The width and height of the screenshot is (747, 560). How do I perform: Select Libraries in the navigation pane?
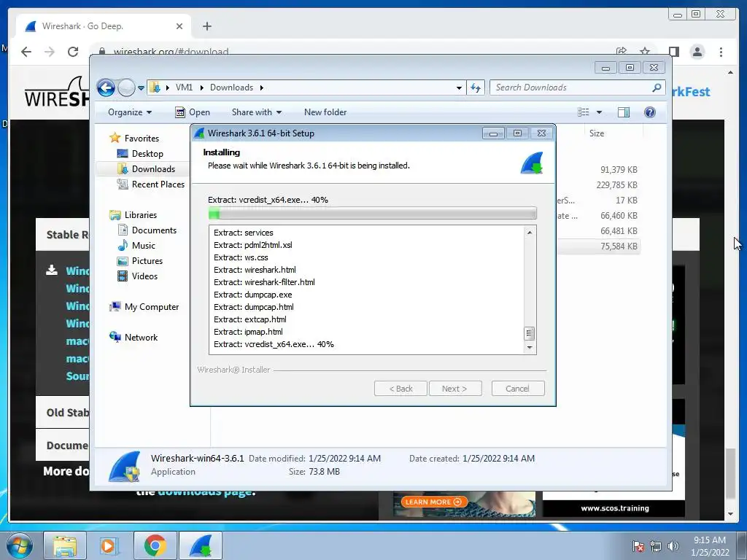click(141, 215)
